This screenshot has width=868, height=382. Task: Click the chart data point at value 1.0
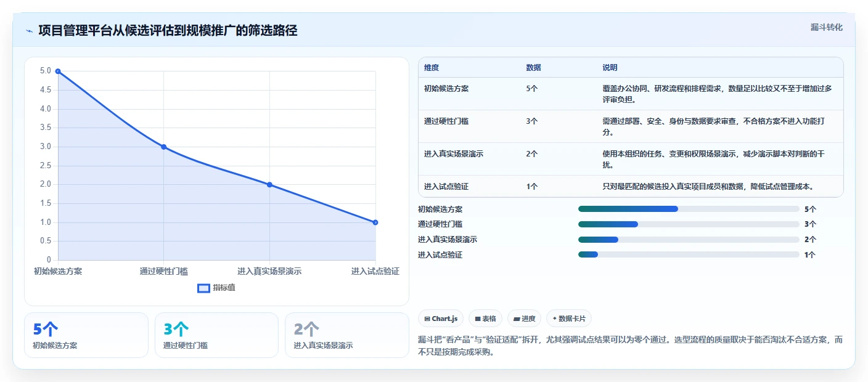pos(375,222)
